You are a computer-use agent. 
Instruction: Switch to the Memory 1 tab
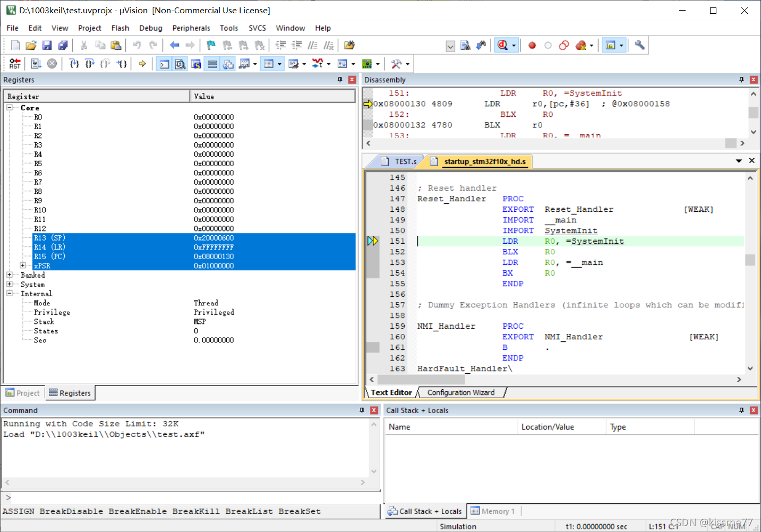click(493, 511)
